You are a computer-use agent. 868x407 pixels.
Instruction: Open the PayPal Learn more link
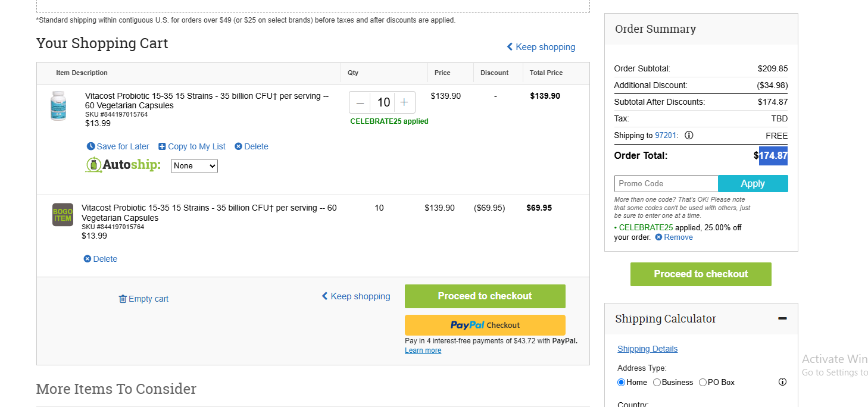tap(423, 350)
